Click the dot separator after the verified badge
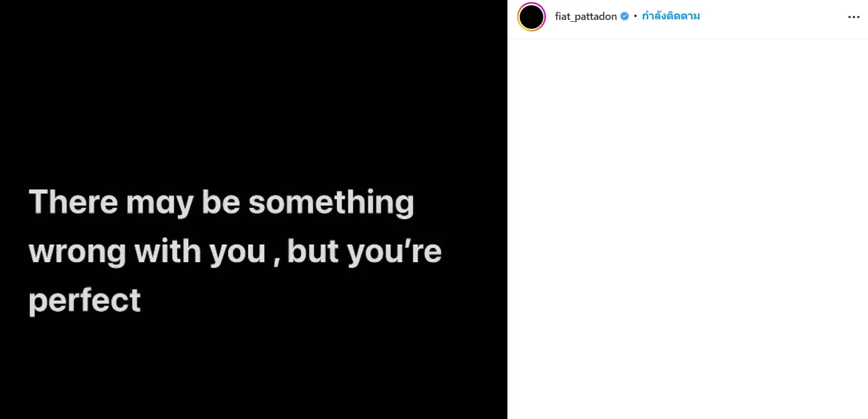Viewport: 868px width, 419px height. coord(635,16)
